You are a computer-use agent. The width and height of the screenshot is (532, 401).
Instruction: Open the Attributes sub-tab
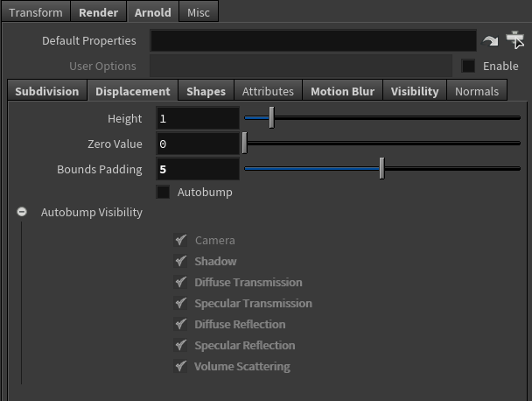[x=268, y=91]
